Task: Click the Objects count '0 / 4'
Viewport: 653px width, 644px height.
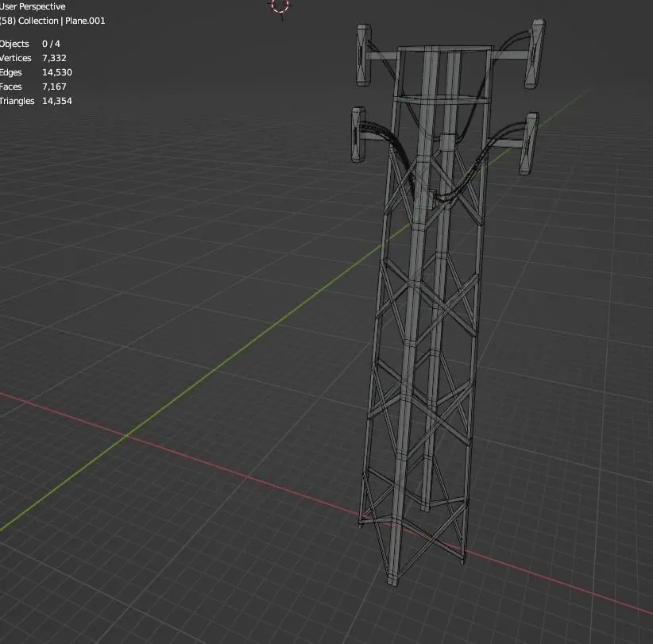Action: tap(51, 44)
